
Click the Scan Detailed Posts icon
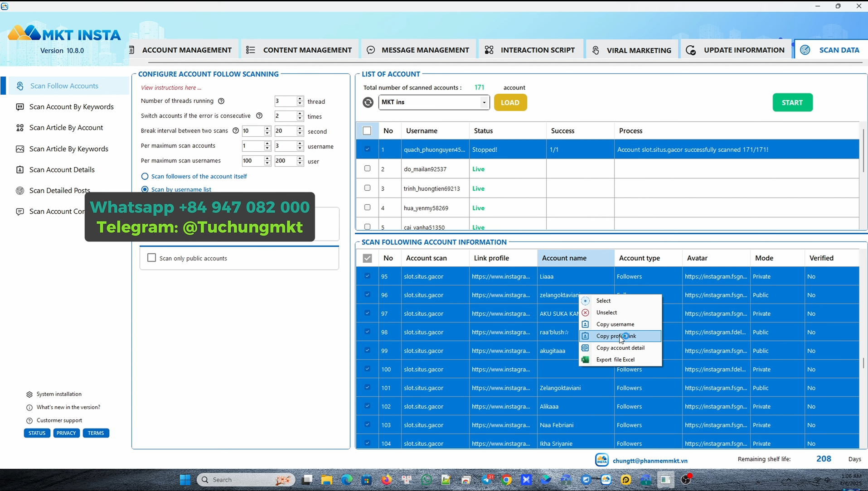click(20, 191)
